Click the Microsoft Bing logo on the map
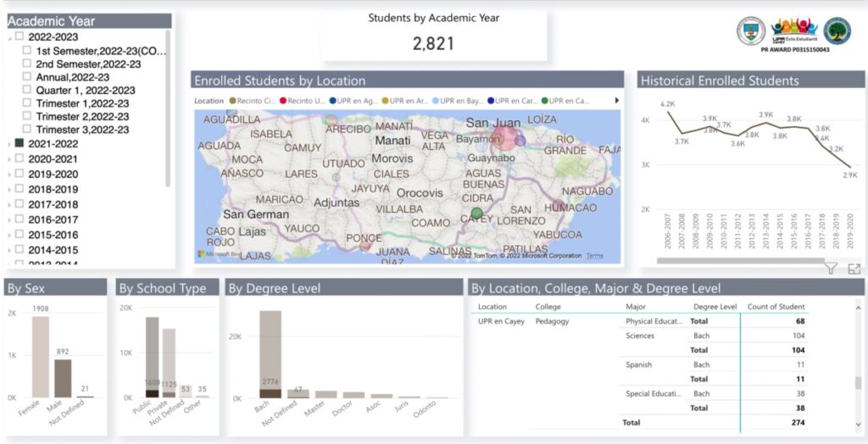This screenshot has height=444, width=868. tap(218, 253)
